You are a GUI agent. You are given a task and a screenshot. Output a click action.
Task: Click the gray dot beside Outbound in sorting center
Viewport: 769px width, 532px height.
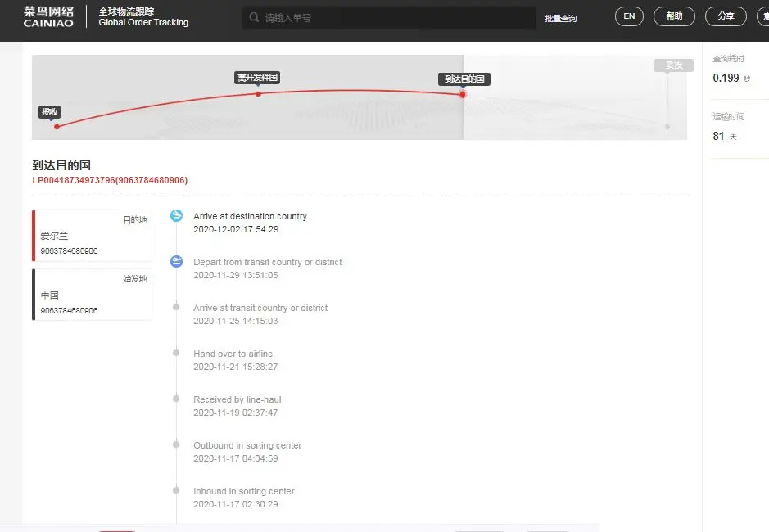click(176, 444)
